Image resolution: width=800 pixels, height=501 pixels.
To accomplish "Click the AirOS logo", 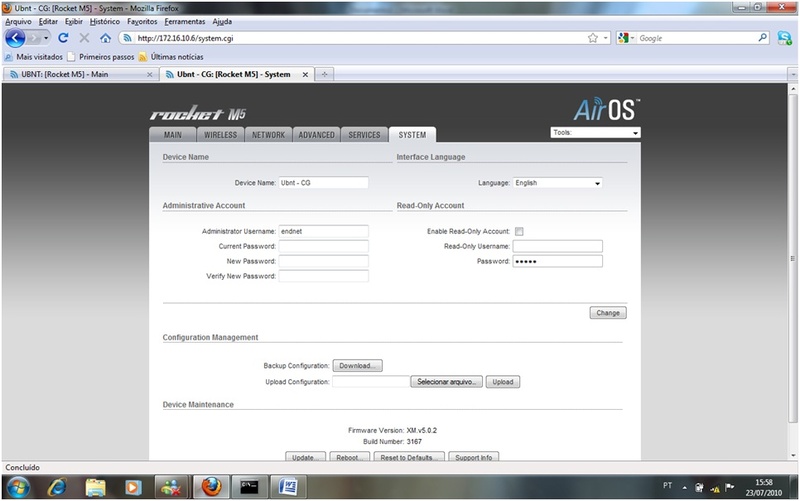I will [607, 110].
